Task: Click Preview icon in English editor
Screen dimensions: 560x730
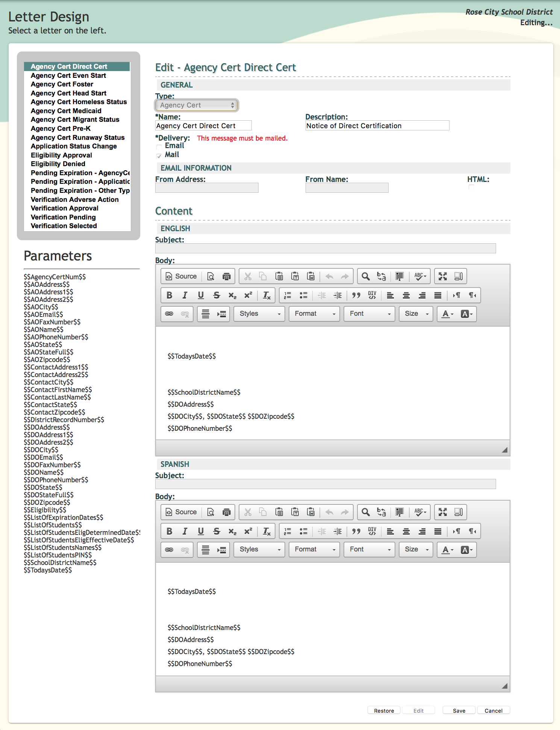Action: coord(211,276)
